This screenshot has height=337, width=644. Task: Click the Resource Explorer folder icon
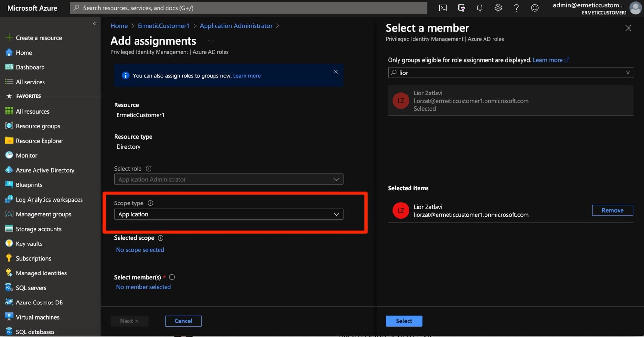click(x=9, y=140)
